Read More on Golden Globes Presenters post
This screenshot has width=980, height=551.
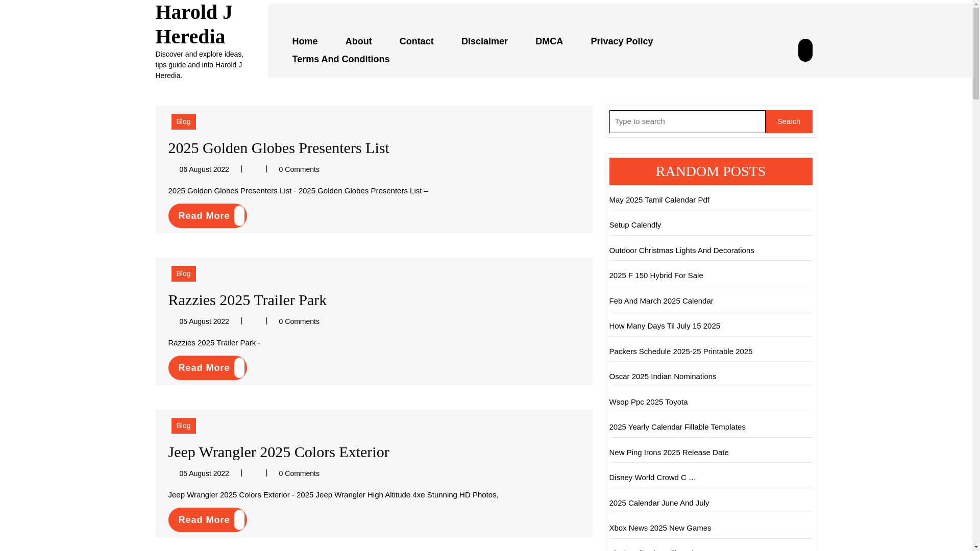tap(207, 216)
